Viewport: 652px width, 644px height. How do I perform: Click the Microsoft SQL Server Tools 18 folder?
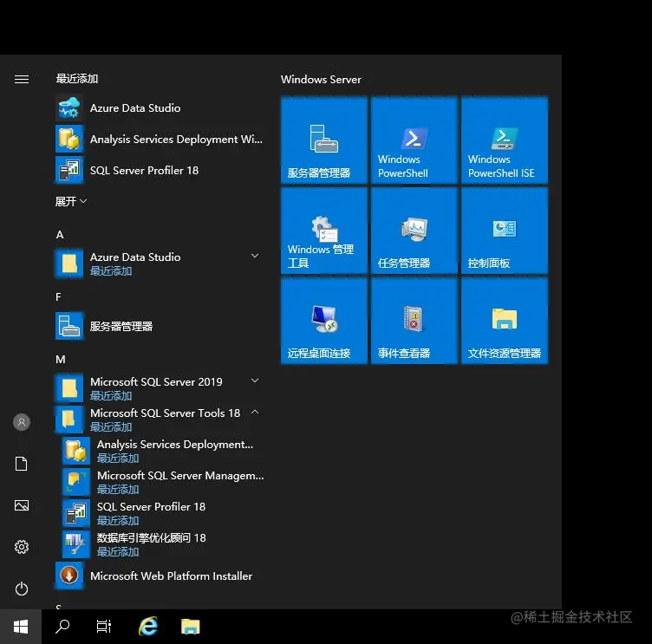160,420
